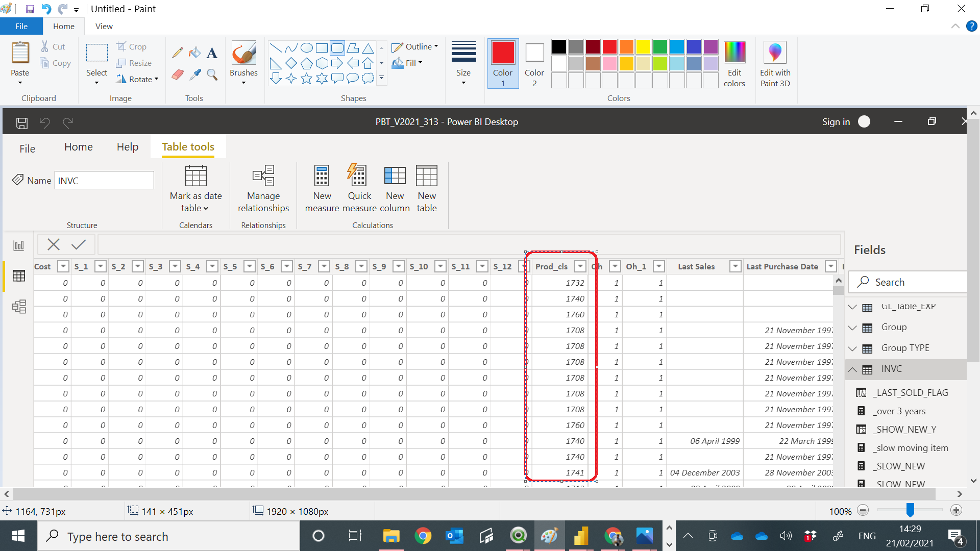
Task: Click Power BI save icon
Action: 22,123
